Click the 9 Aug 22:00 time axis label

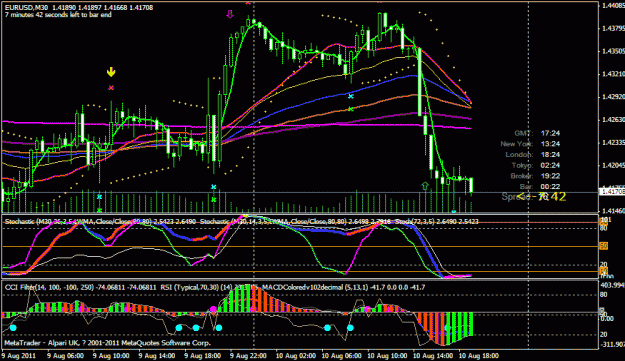tap(248, 355)
